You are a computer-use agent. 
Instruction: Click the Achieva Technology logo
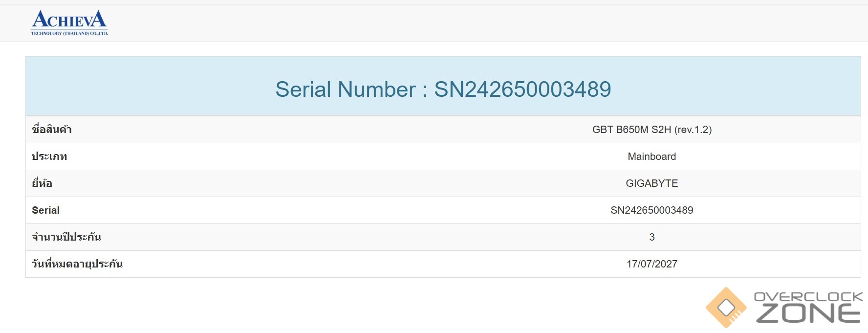click(69, 23)
